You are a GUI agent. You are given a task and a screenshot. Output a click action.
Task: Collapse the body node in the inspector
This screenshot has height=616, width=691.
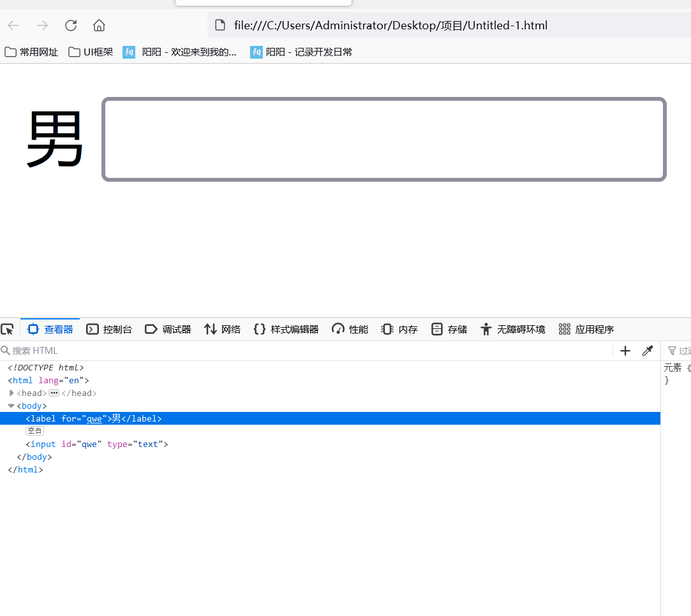pos(11,406)
